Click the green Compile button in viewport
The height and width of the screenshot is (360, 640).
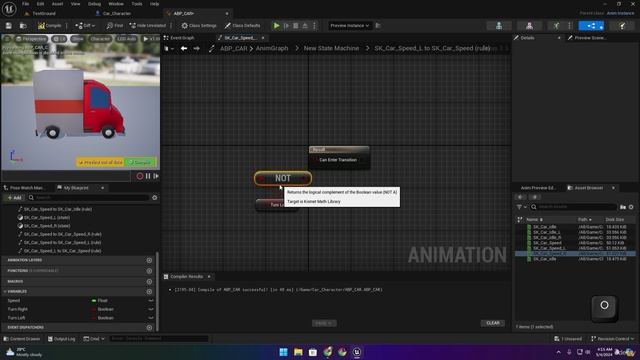pyautogui.click(x=140, y=162)
